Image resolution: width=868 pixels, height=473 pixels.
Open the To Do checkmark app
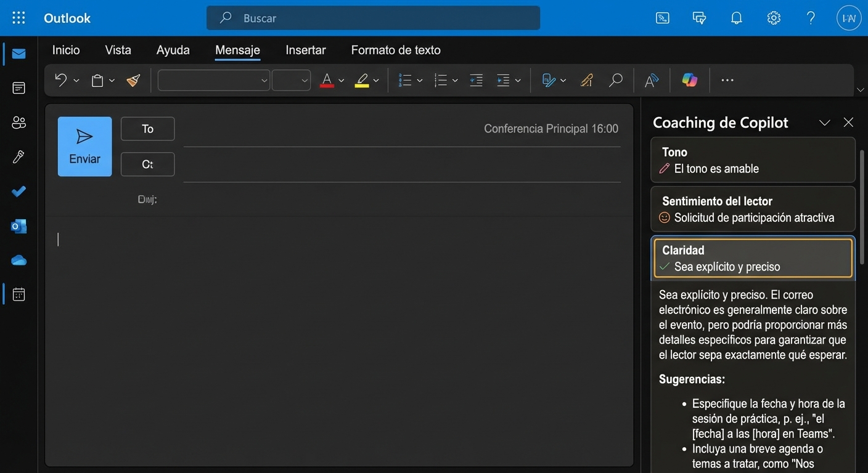pos(18,192)
